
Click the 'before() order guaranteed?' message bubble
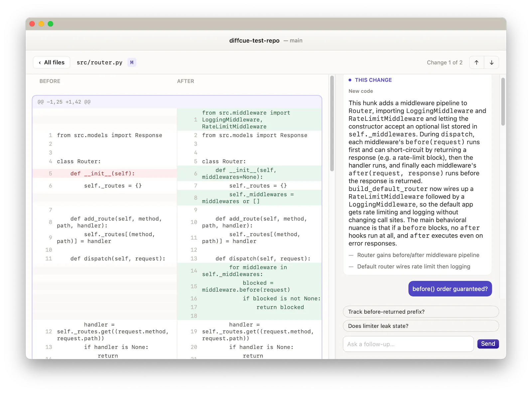(x=450, y=289)
